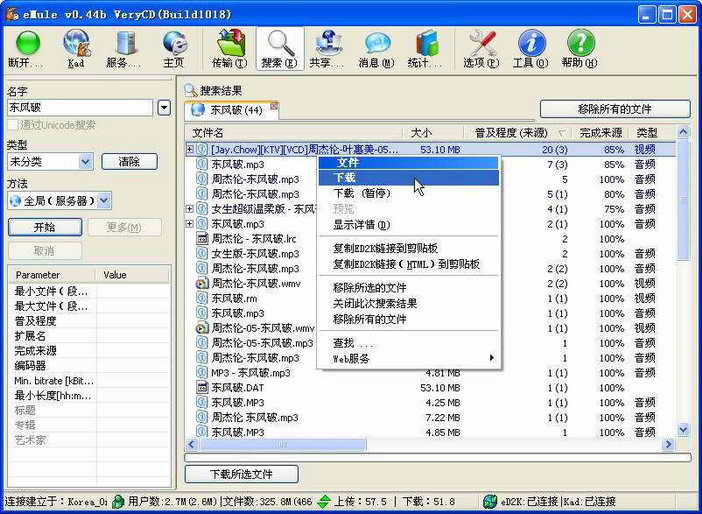Click the search name input field
The height and width of the screenshot is (514, 702).
(x=80, y=107)
